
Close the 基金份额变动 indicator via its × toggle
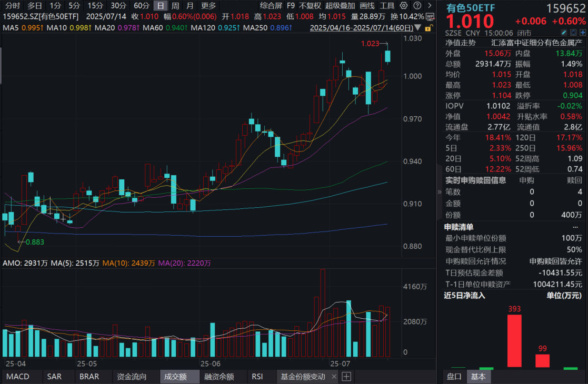point(334,377)
